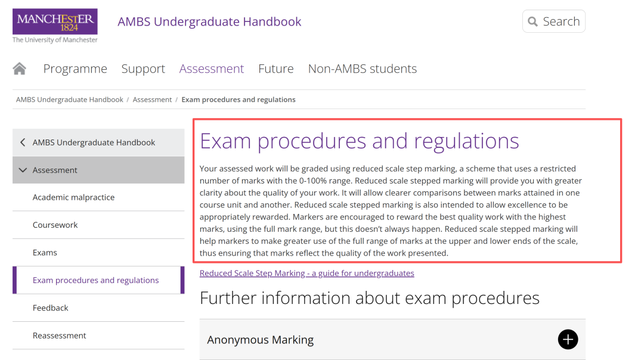The height and width of the screenshot is (360, 644).
Task: Go to Non-AMBS students section
Action: 363,69
